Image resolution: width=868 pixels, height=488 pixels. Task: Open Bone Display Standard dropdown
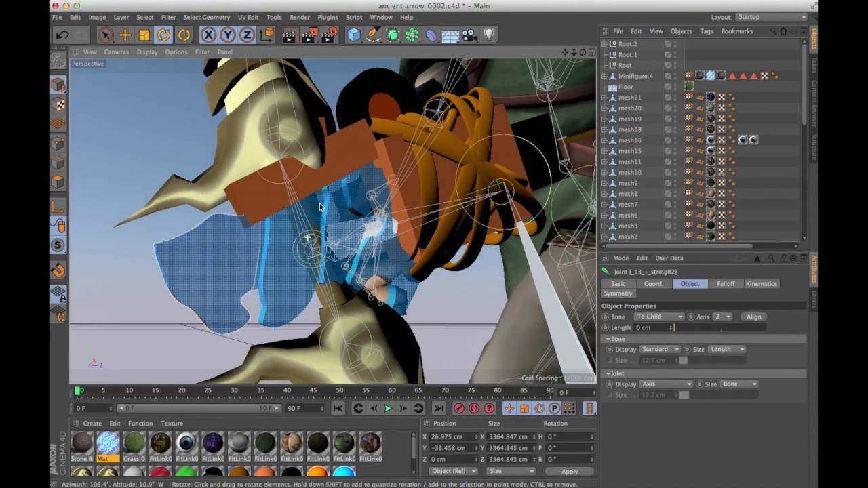pos(660,349)
